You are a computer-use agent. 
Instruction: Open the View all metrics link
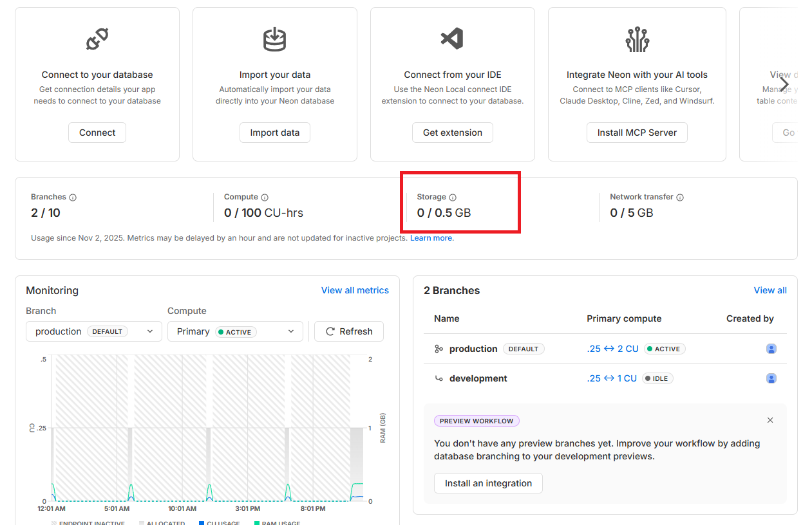tap(355, 290)
